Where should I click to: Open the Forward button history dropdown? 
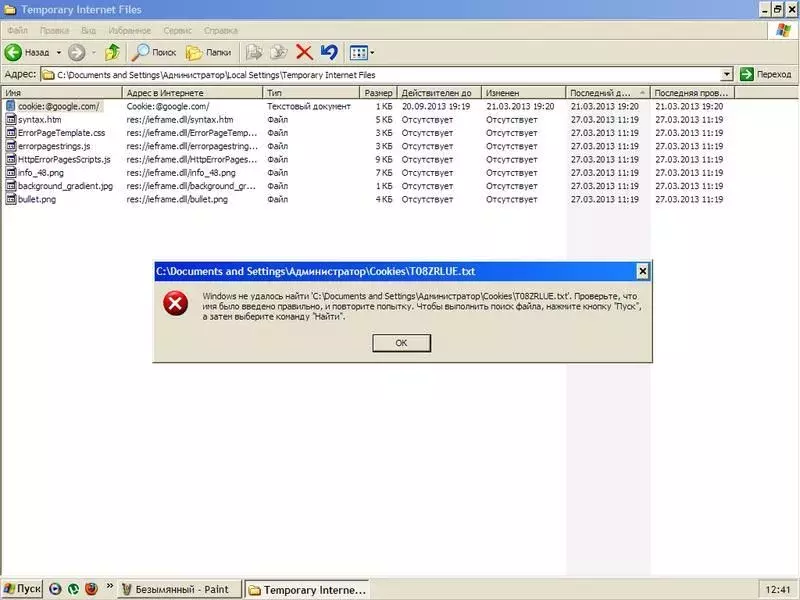pyautogui.click(x=94, y=53)
